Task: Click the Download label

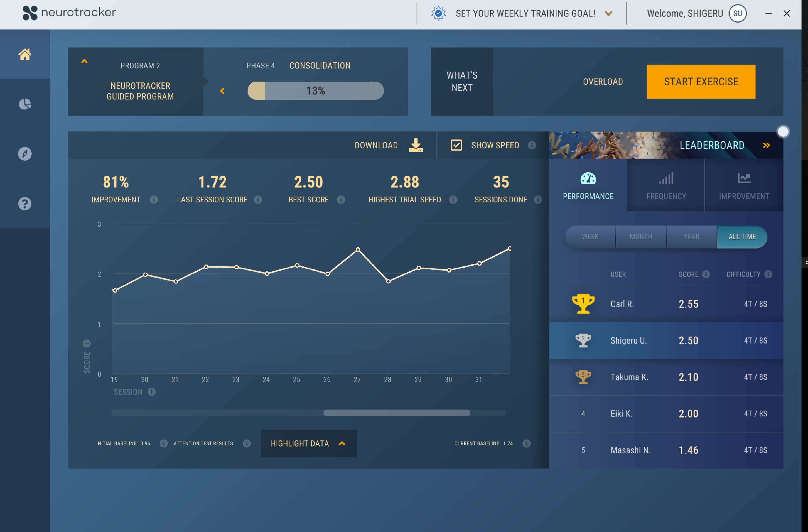Action: tap(376, 145)
